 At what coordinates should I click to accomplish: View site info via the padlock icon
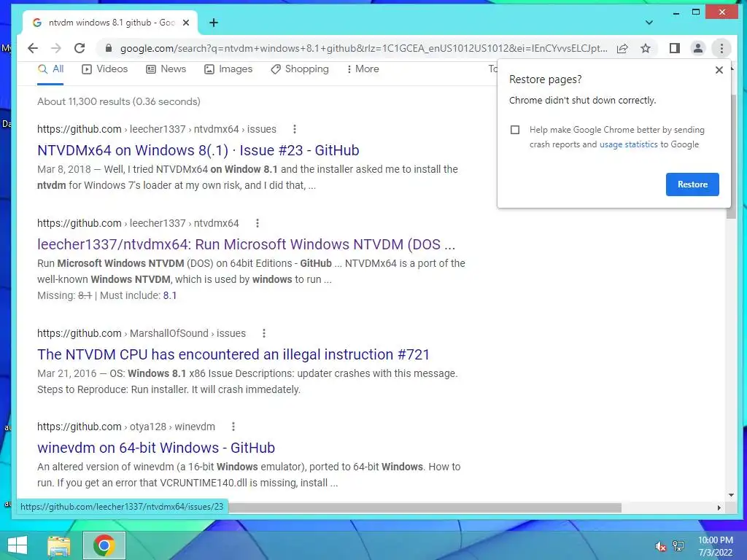pyautogui.click(x=109, y=48)
